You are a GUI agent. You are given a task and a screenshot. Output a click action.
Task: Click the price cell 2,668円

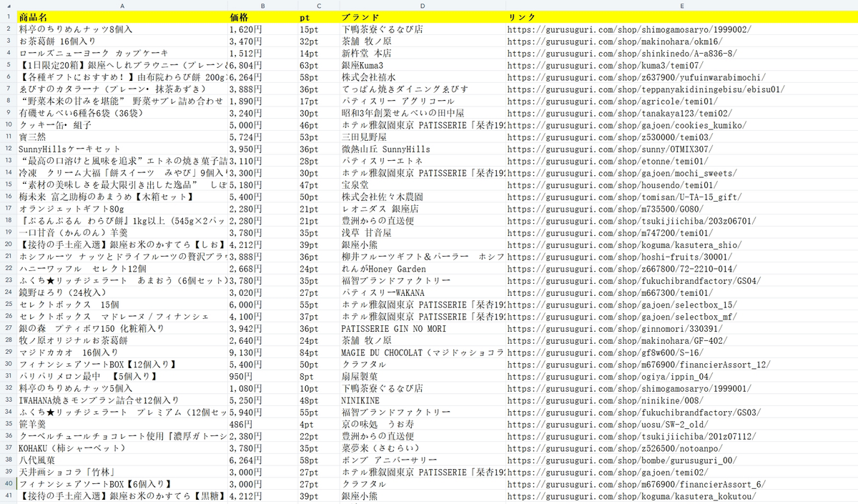(x=262, y=268)
